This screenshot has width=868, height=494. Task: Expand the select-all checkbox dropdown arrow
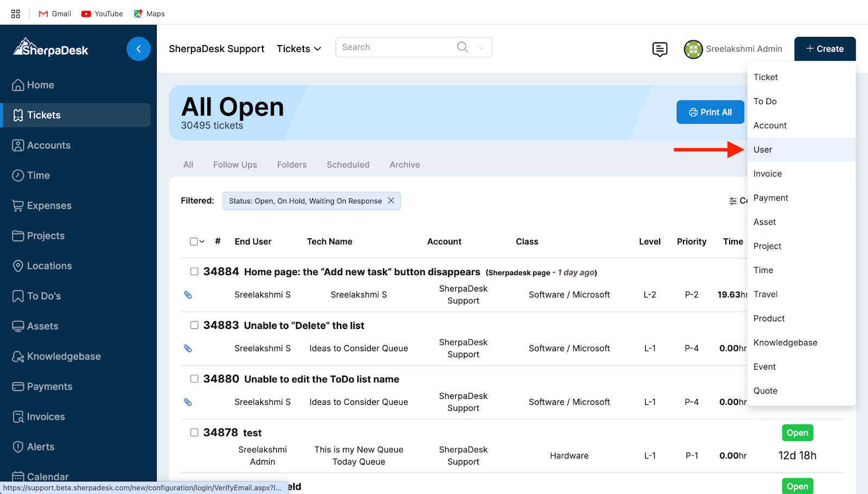coord(202,242)
